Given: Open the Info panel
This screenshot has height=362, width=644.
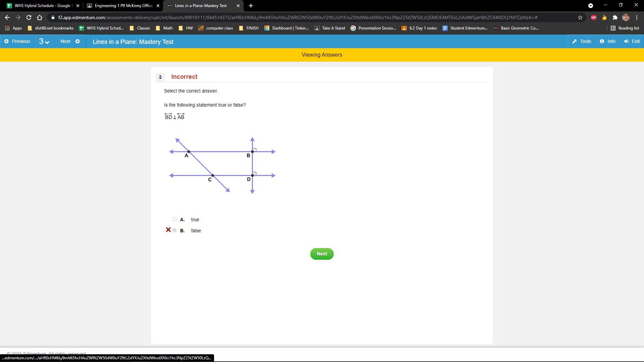Looking at the screenshot, I should [x=607, y=41].
